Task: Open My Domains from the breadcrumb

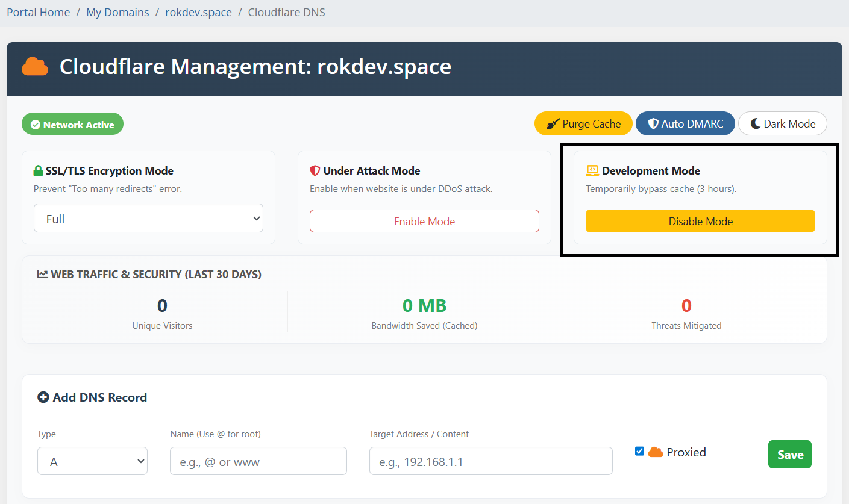Action: tap(117, 12)
